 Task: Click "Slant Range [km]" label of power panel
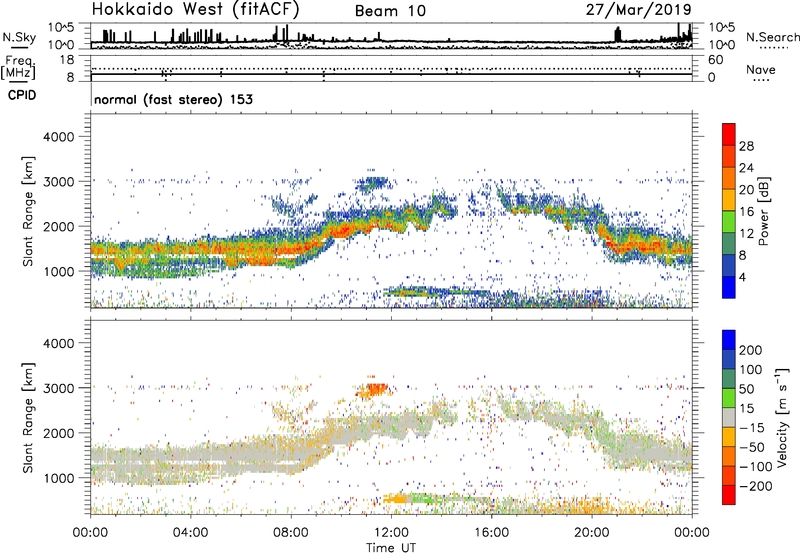[28, 211]
